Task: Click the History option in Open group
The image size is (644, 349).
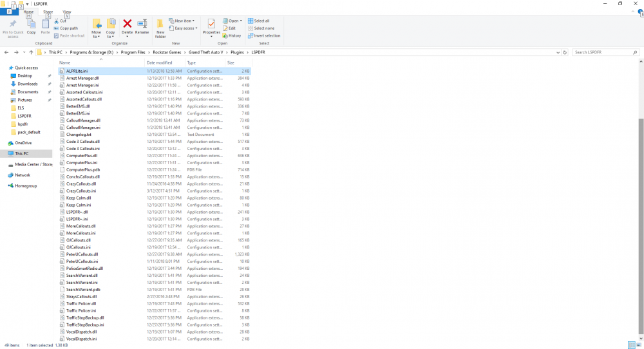Action: tap(232, 35)
